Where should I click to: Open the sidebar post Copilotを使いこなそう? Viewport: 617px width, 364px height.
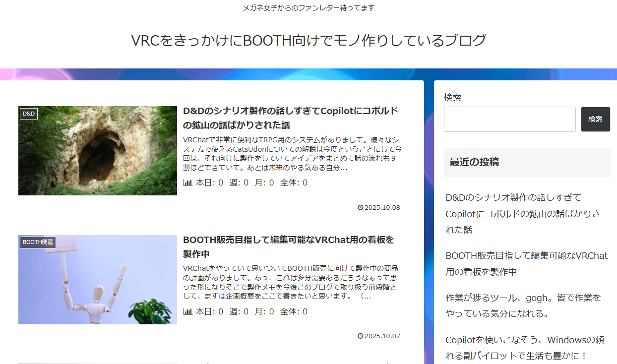524,348
